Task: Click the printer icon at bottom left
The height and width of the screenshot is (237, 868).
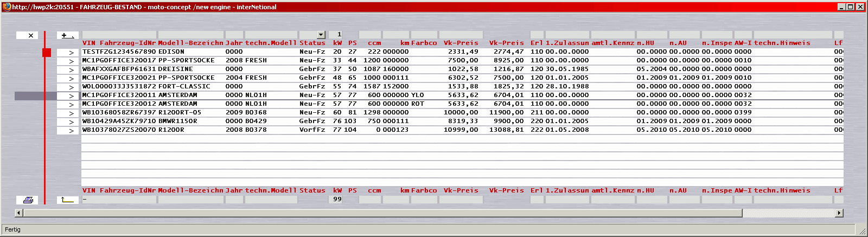Action: click(x=28, y=200)
